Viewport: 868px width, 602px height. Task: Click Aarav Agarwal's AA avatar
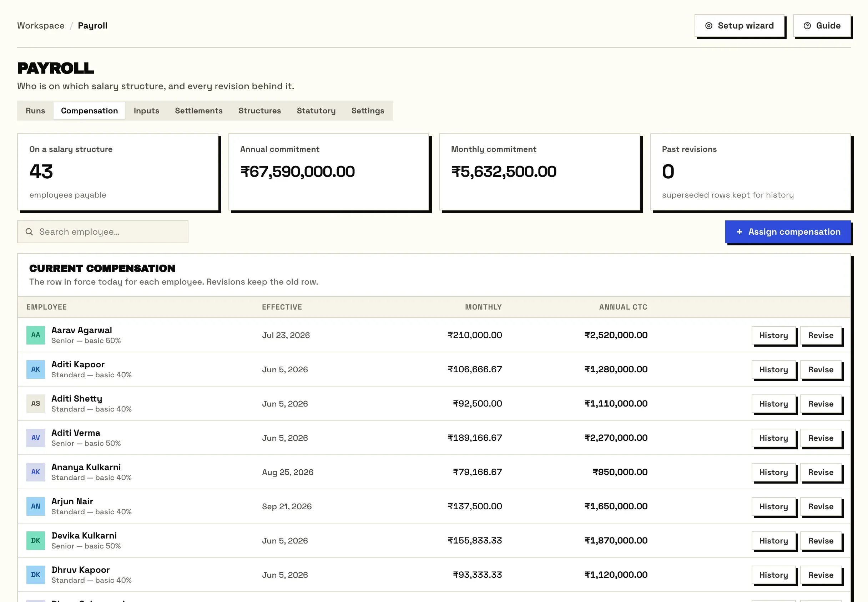click(x=35, y=335)
